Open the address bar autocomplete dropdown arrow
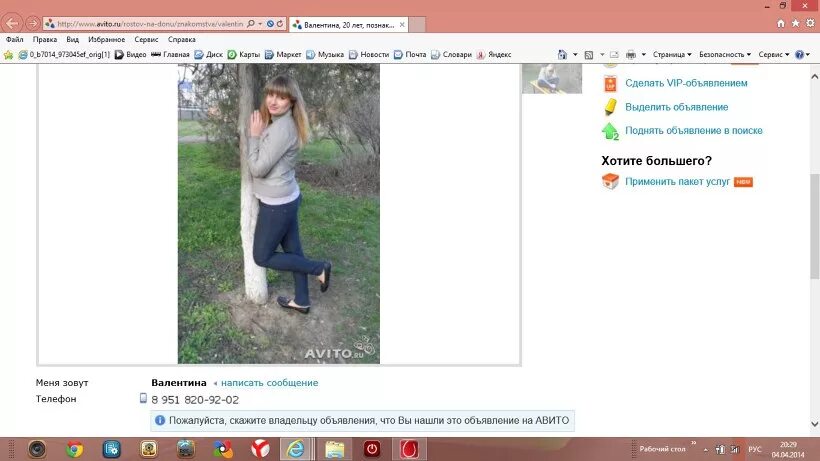 260,24
